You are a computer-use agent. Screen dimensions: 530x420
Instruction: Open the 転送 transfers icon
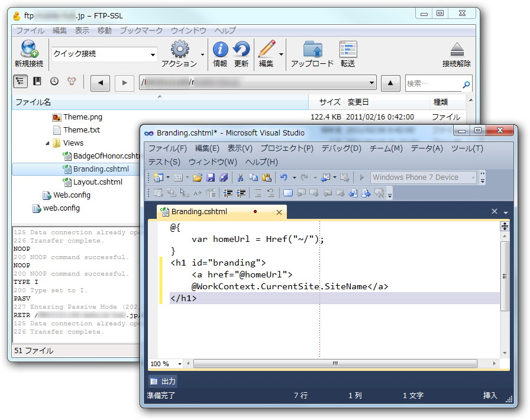point(348,49)
